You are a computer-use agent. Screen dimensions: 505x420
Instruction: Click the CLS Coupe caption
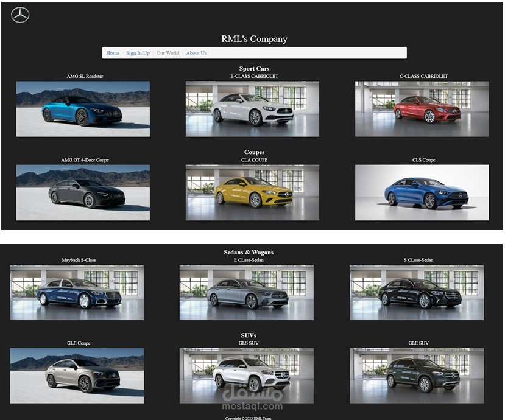[423, 160]
